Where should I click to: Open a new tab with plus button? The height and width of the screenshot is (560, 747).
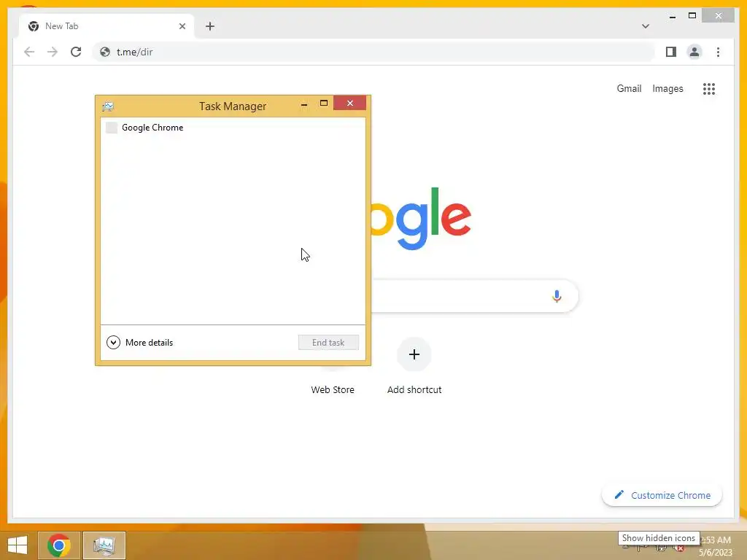[x=210, y=26]
